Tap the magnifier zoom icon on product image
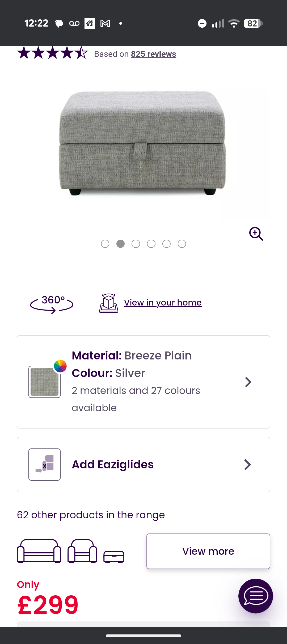 256,234
